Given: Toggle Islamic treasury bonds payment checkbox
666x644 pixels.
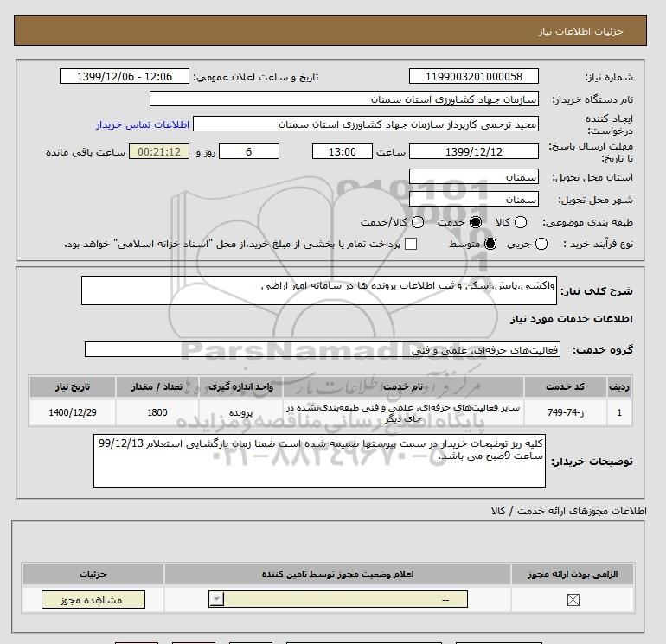Looking at the screenshot, I should pyautogui.click(x=411, y=244).
